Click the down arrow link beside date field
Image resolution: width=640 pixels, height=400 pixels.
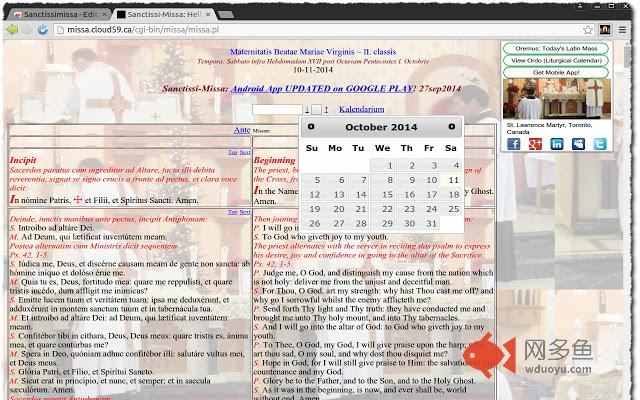(307, 109)
